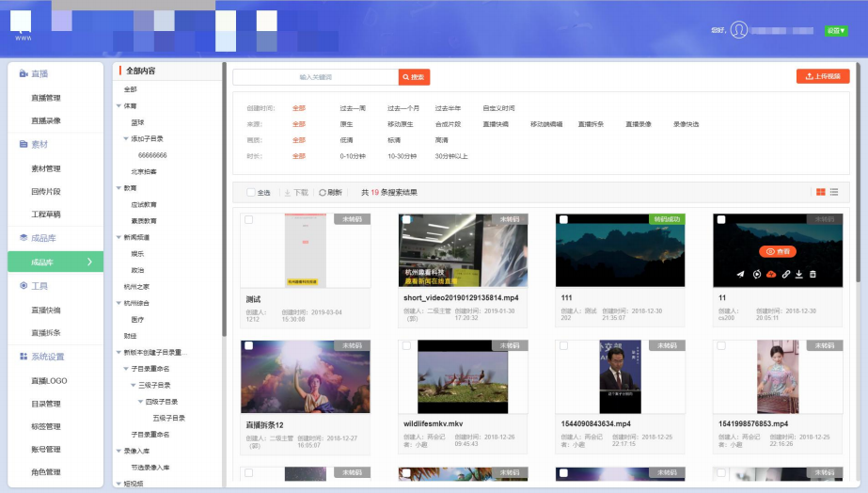The image size is (868, 493).
Task: Select 杭州之家 in the category tree
Action: point(136,287)
